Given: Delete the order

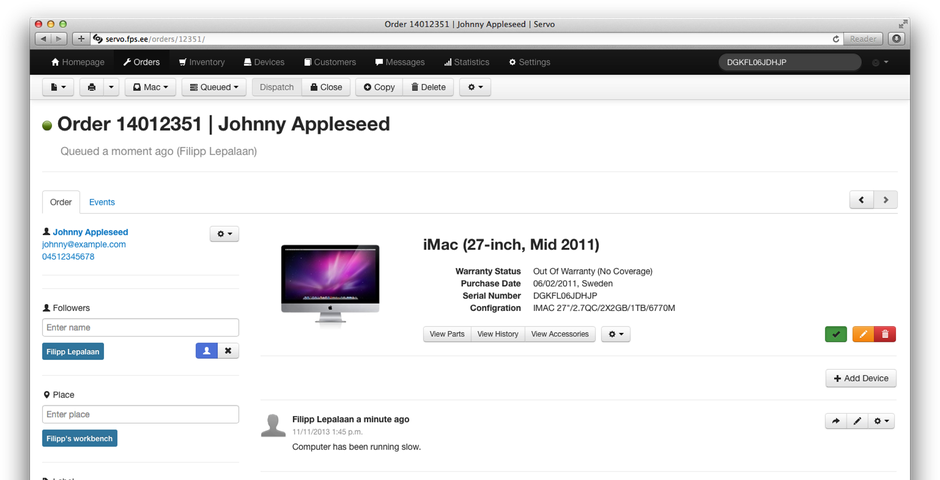Looking at the screenshot, I should (428, 87).
